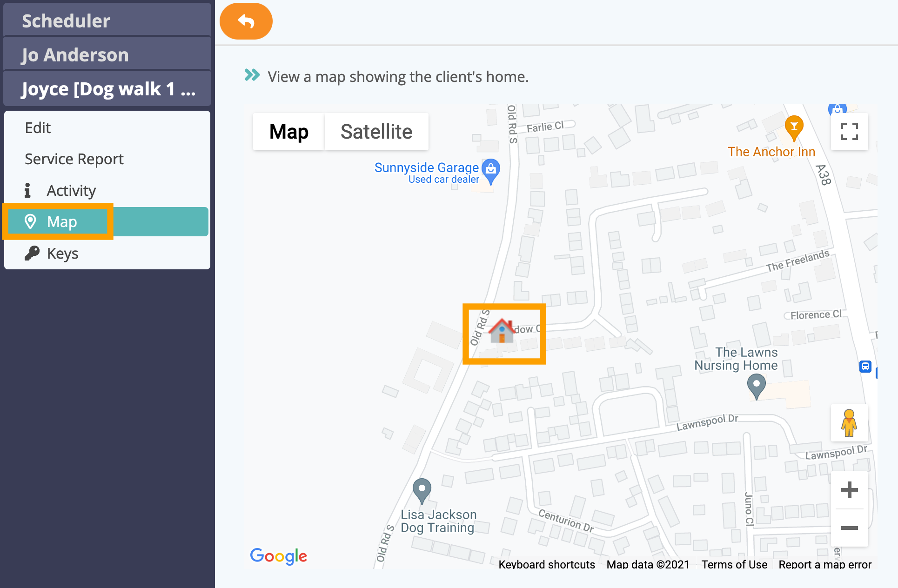Switch to Satellite map view
898x588 pixels.
pyautogui.click(x=377, y=131)
